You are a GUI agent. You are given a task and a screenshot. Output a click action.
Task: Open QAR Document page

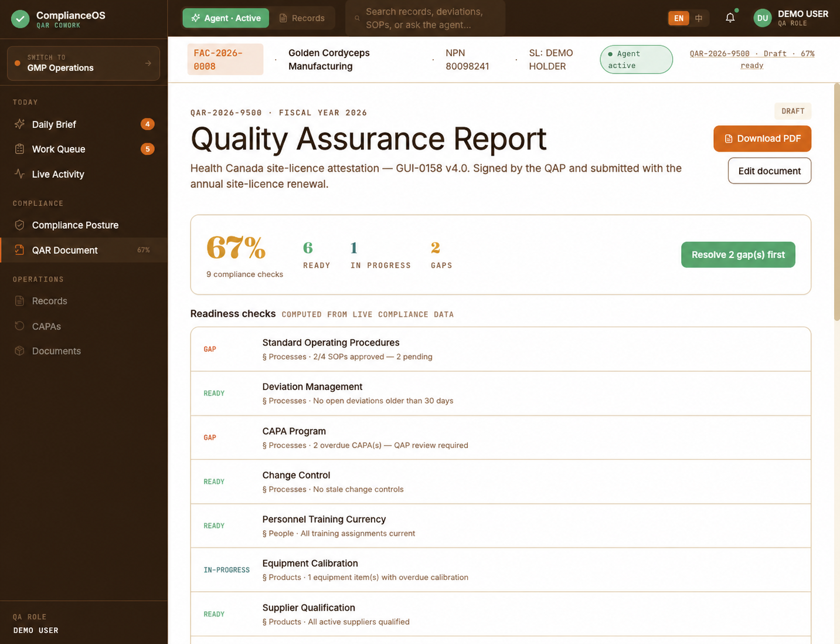(84, 250)
